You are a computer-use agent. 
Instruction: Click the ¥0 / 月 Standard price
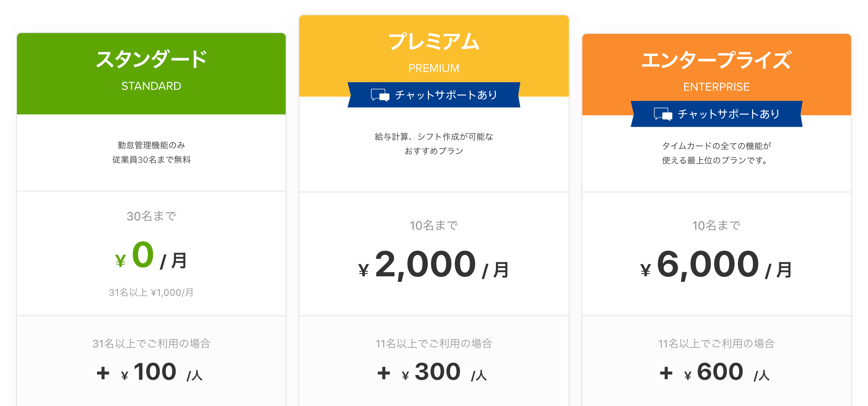(151, 256)
